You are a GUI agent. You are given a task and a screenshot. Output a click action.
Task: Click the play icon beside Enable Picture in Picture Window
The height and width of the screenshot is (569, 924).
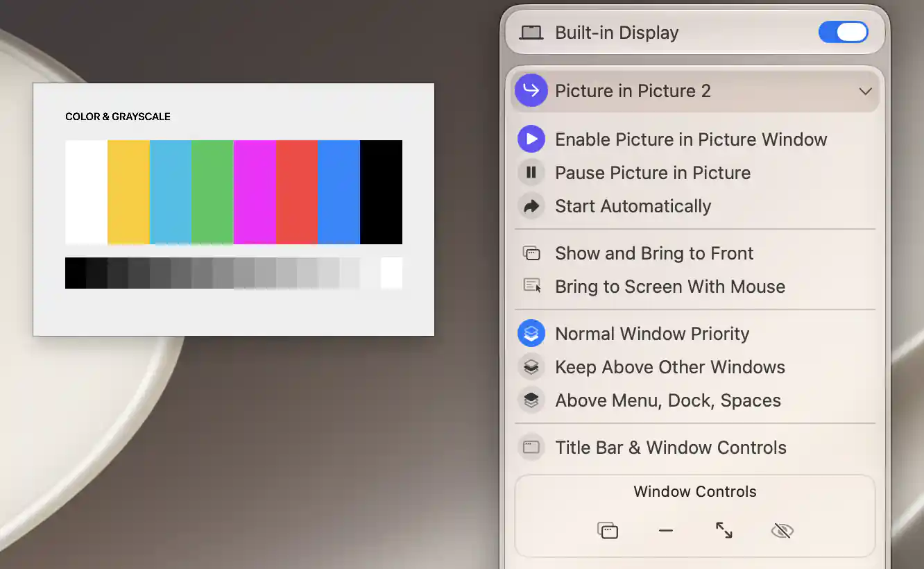coord(531,139)
